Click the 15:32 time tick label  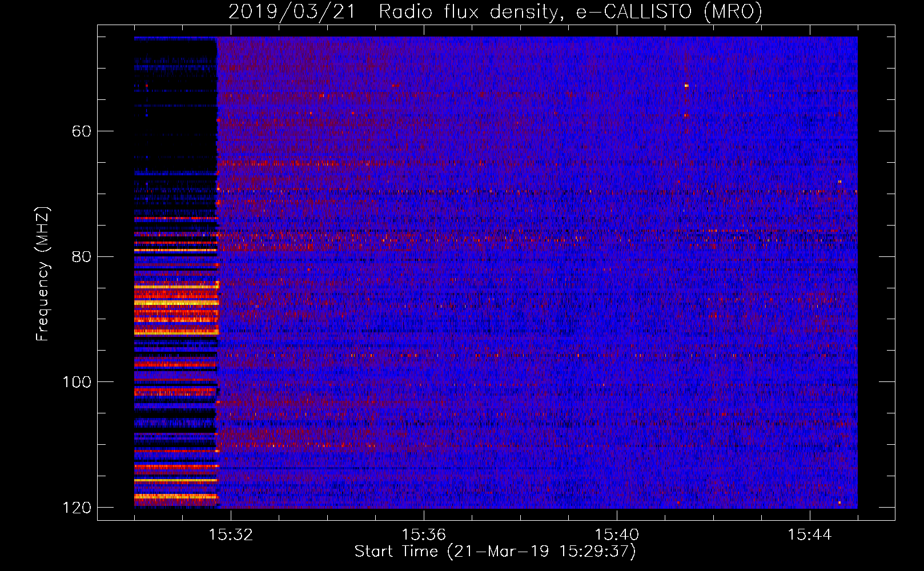[231, 535]
